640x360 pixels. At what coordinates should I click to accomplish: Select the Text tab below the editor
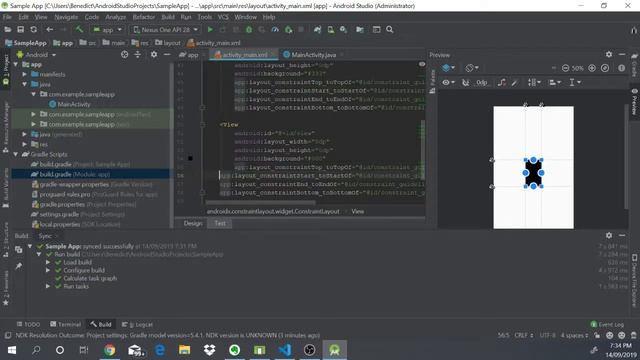pos(220,223)
